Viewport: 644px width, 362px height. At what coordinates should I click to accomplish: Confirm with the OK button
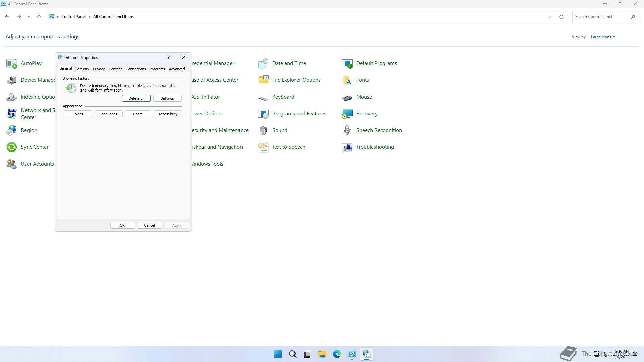tap(122, 225)
